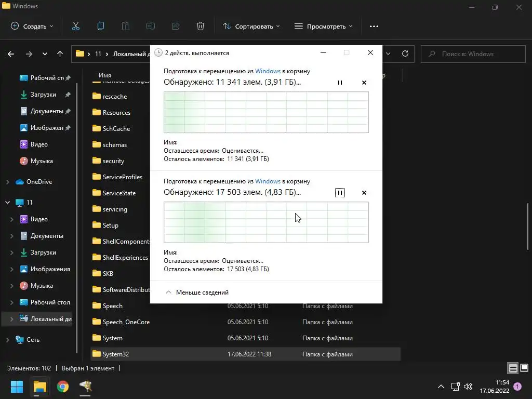Click the Copy icon in the toolbar
532x399 pixels.
pyautogui.click(x=101, y=26)
